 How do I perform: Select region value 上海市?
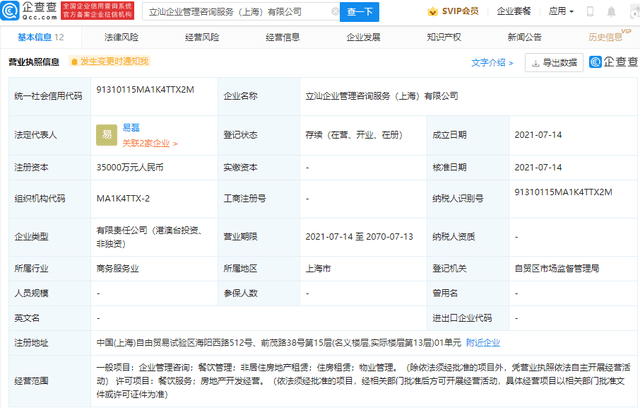coord(318,269)
